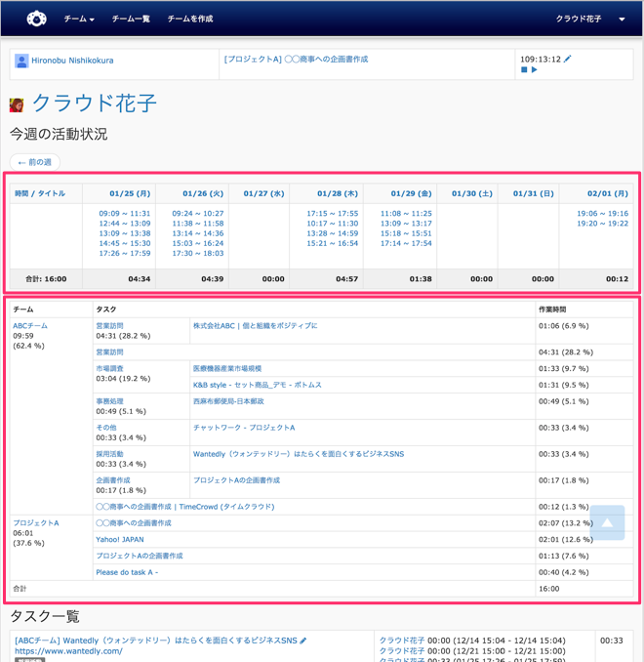Go to previous week with 前の週 button
The width and height of the screenshot is (644, 662).
pos(34,162)
